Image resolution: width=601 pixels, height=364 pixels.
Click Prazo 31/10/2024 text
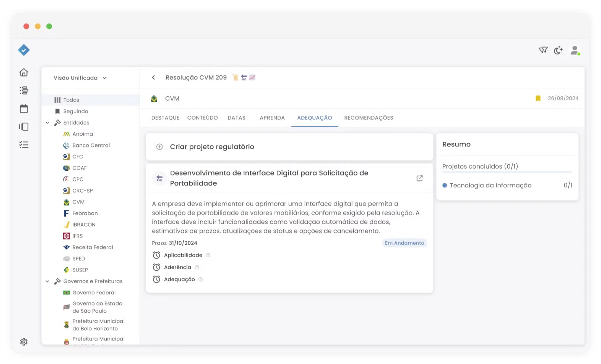tap(174, 243)
